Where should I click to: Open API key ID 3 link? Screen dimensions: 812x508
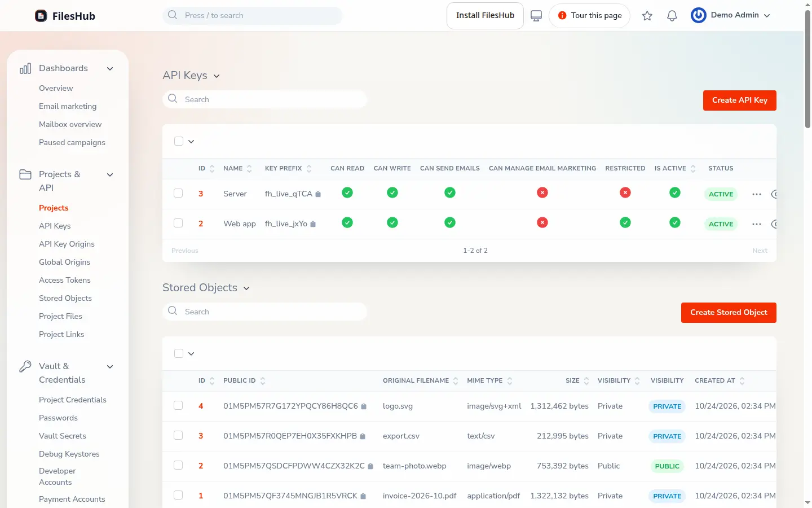click(x=201, y=194)
